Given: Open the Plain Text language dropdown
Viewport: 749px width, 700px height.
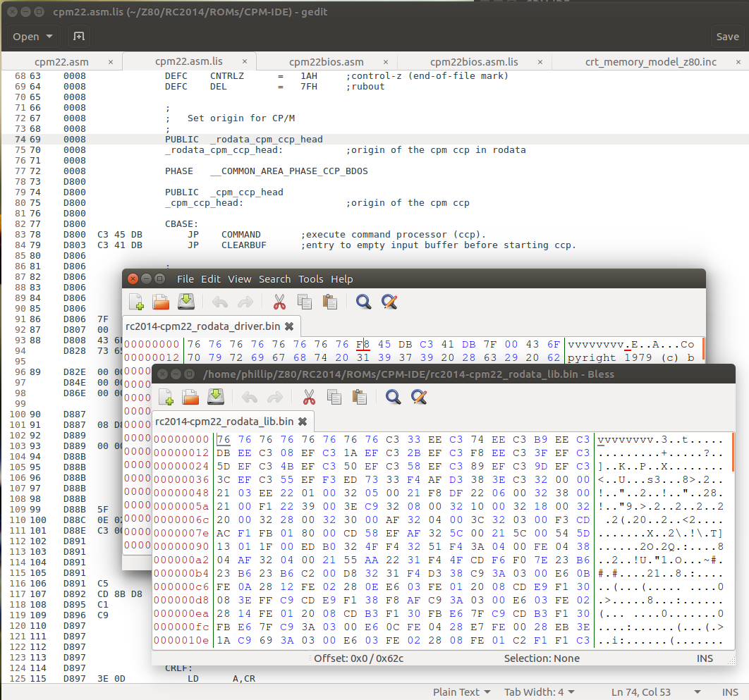Looking at the screenshot, I should click(461, 692).
